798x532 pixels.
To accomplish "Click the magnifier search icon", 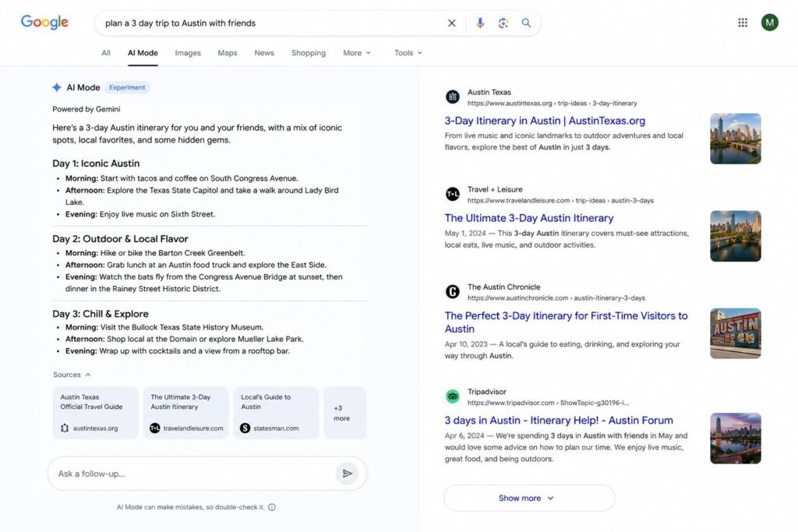I will pos(526,23).
